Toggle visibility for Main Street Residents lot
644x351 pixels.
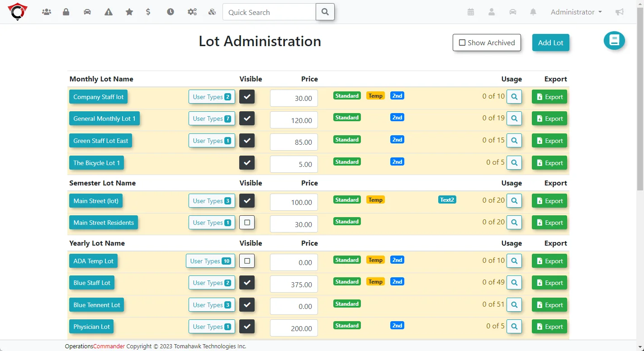247,222
